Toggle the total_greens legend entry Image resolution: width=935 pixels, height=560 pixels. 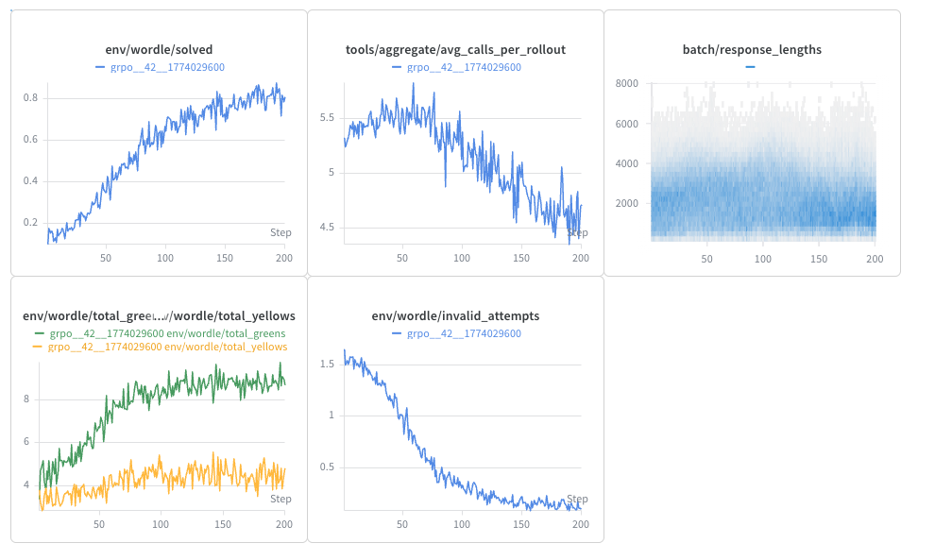[x=167, y=333]
